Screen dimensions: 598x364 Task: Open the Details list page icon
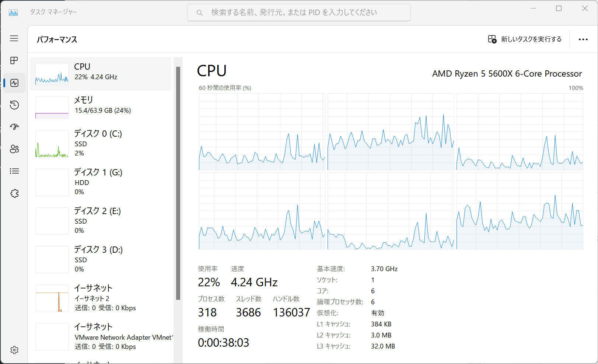(14, 171)
